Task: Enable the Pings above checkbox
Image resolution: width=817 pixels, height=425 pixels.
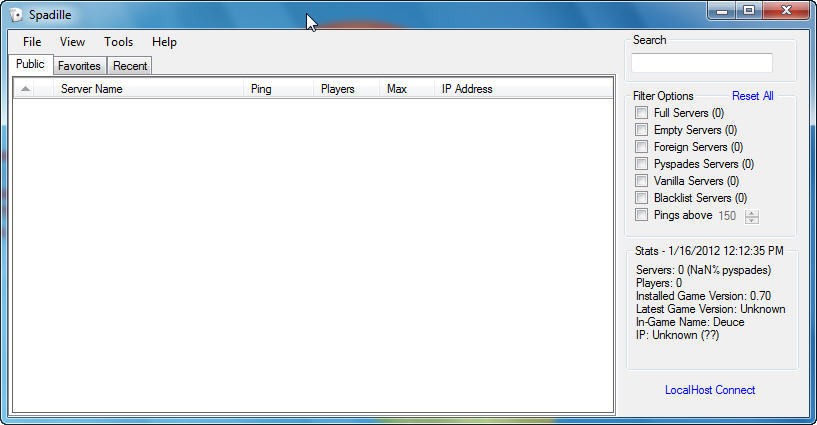Action: [641, 215]
